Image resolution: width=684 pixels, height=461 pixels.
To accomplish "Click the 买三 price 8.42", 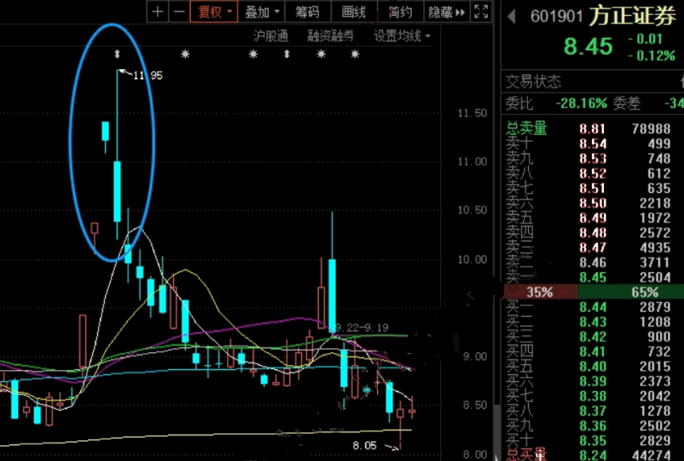I will (x=593, y=337).
